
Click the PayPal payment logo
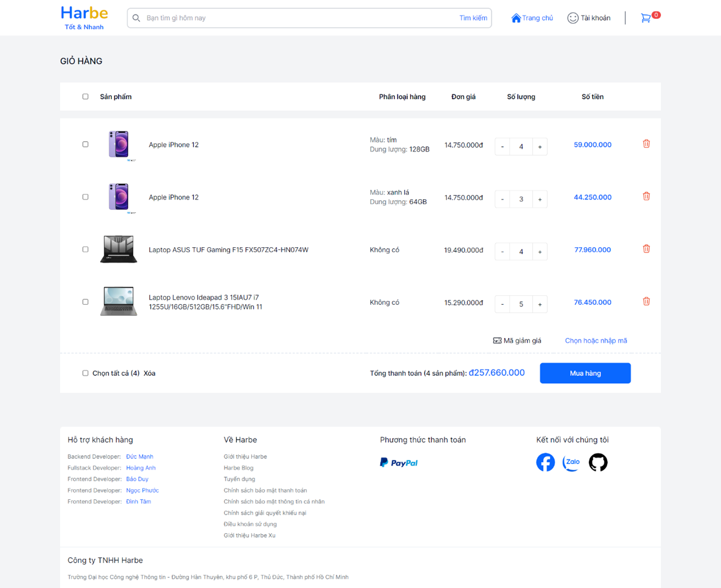398,463
